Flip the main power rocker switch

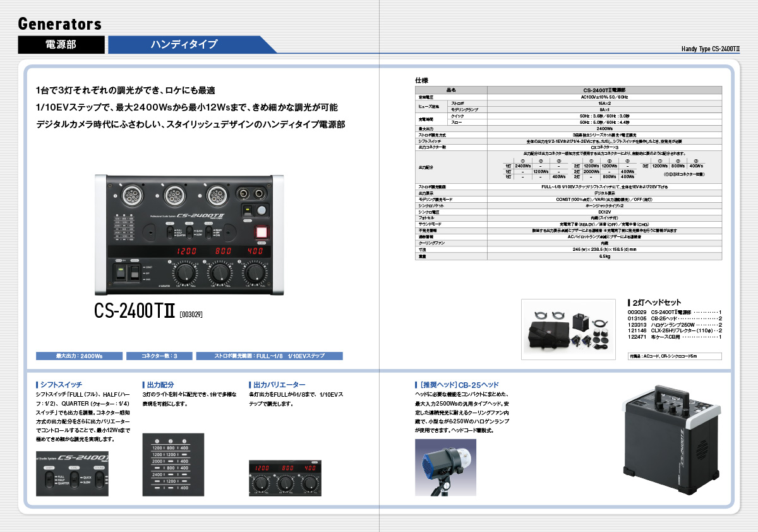point(121,272)
